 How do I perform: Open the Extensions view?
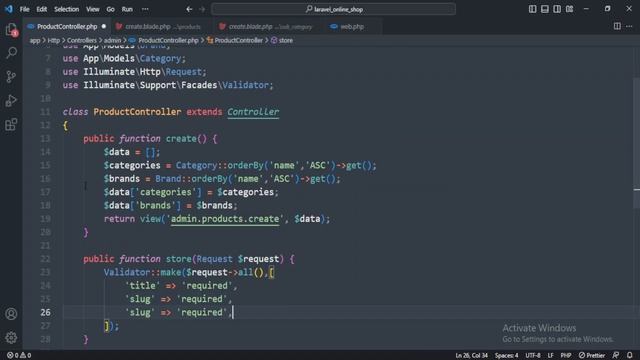pyautogui.click(x=11, y=124)
